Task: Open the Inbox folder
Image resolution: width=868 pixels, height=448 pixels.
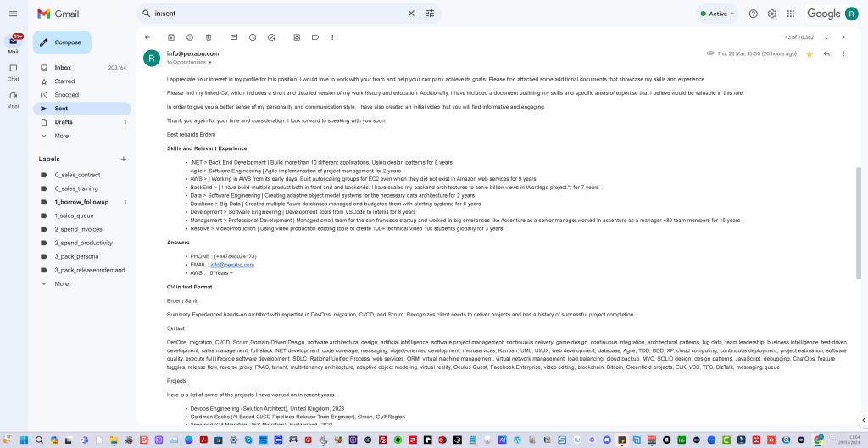Action: point(82,68)
